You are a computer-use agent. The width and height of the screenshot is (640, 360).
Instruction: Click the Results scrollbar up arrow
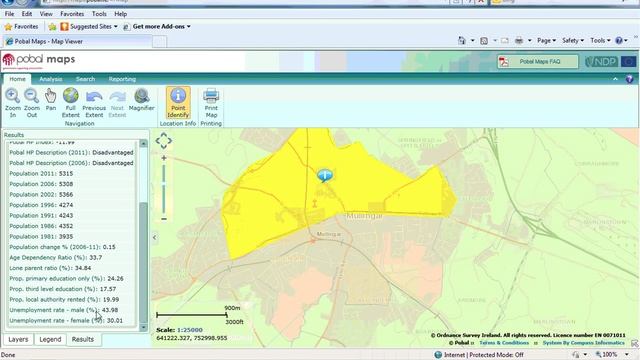pyautogui.click(x=143, y=143)
